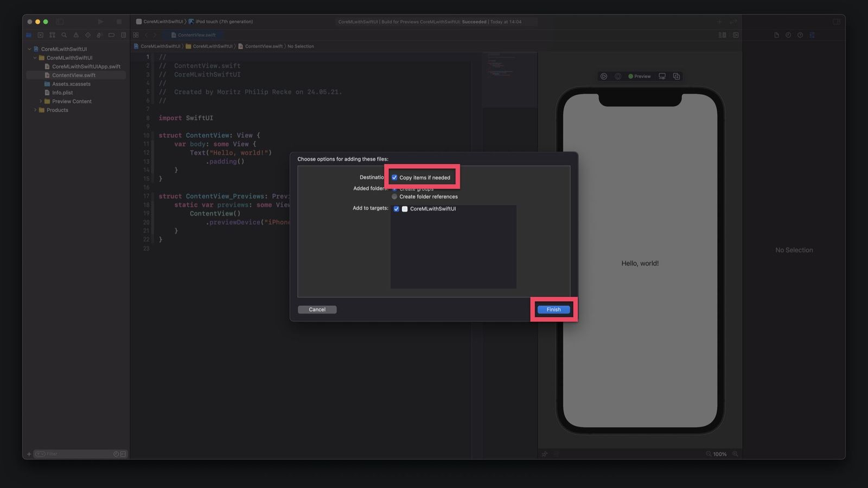Show the Breakpoint navigator

coord(111,35)
